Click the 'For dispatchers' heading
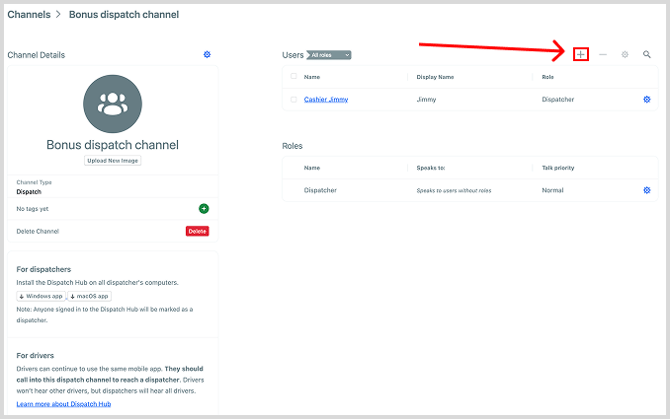 44,269
